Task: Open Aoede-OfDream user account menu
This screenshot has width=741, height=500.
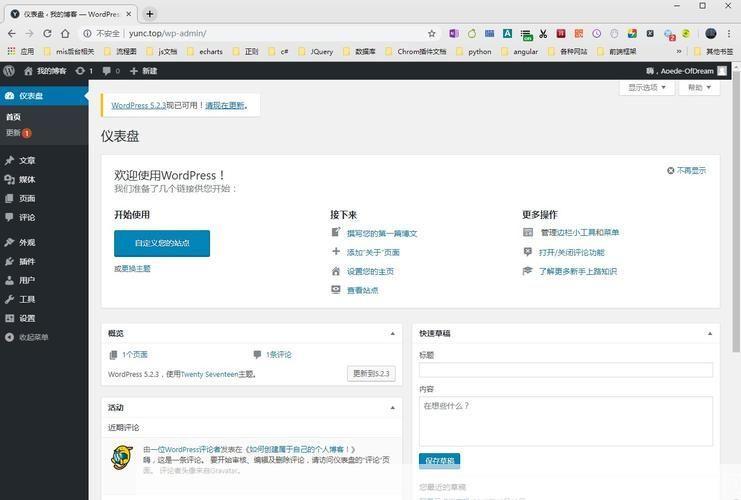Action: coord(686,71)
